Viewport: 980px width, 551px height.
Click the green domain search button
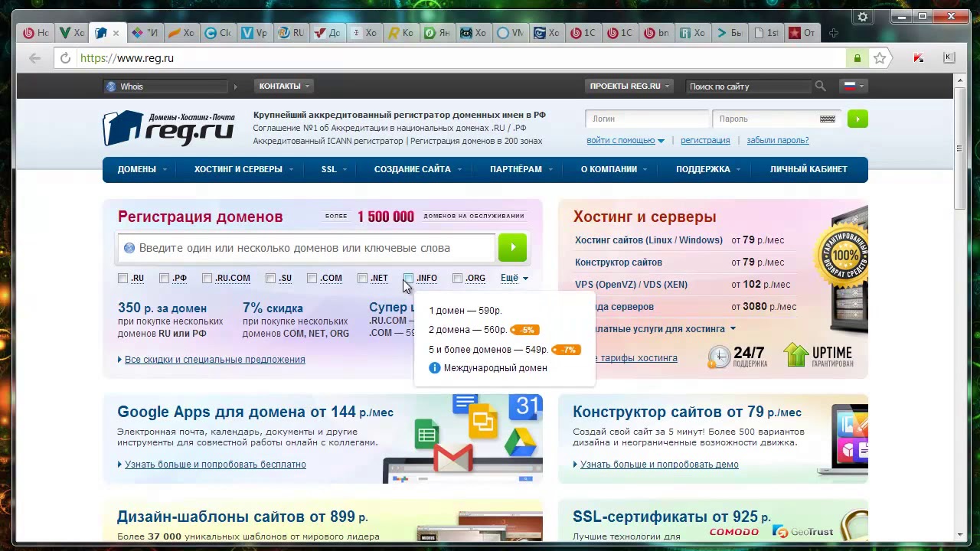click(512, 247)
